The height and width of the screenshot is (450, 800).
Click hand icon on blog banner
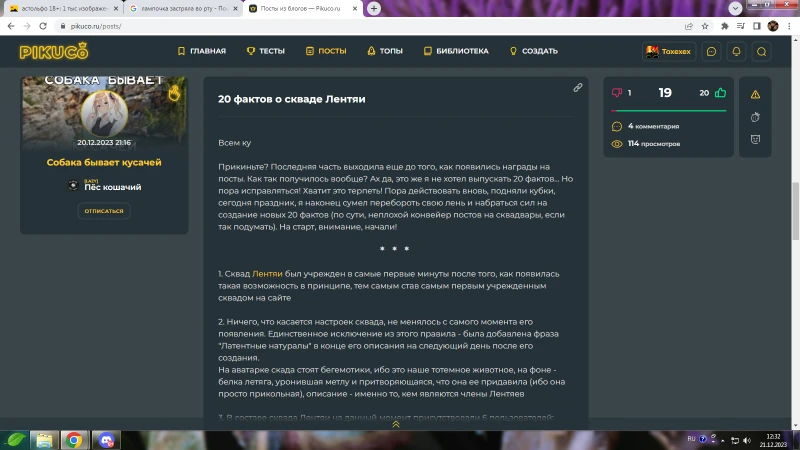174,93
